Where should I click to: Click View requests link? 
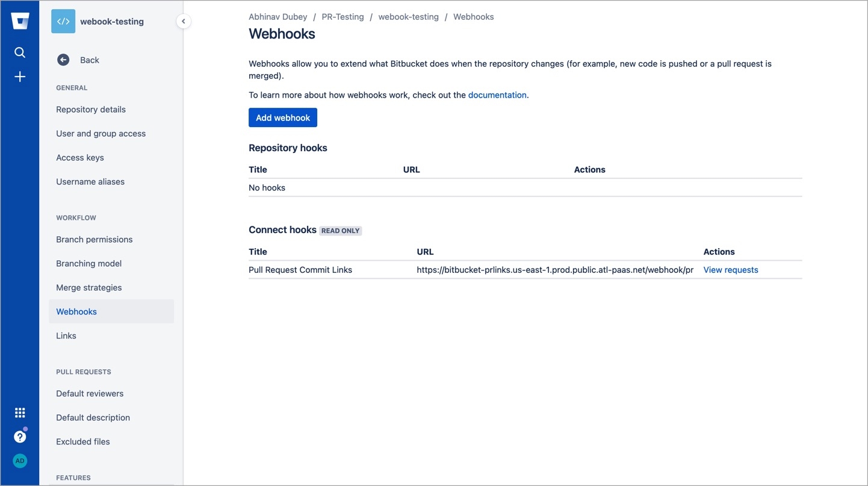tap(731, 270)
